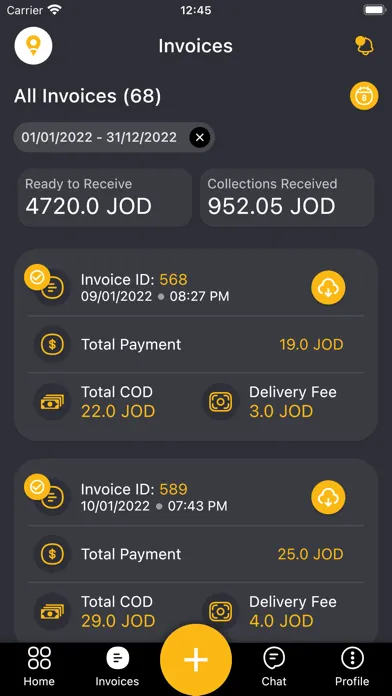Open the Chat tab
Viewport: 392px width, 696px height.
274,666
